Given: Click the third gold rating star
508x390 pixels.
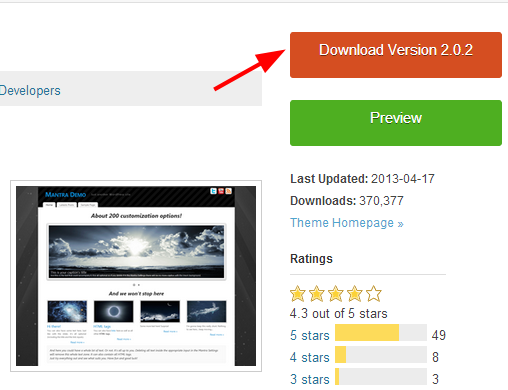Looking at the screenshot, I should pos(336,294).
